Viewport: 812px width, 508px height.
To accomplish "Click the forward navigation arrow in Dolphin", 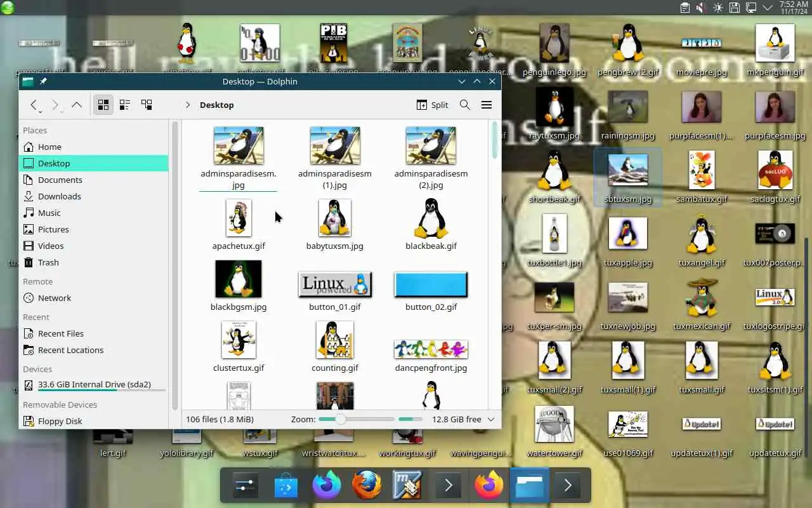I will (x=55, y=105).
